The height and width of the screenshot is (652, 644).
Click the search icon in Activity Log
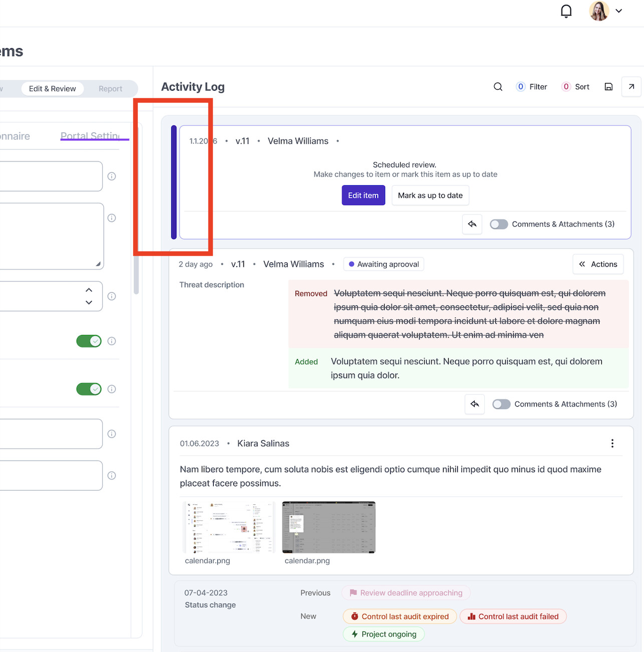tap(498, 87)
